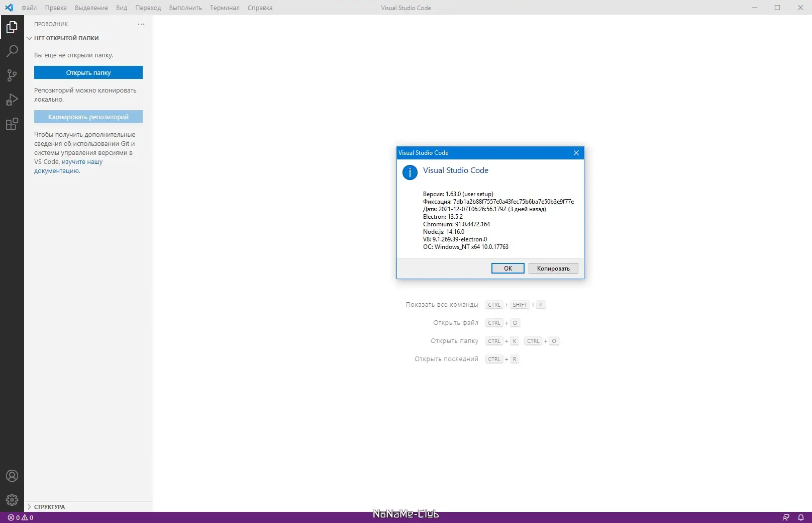
Task: Open the Справка menu
Action: click(x=260, y=8)
